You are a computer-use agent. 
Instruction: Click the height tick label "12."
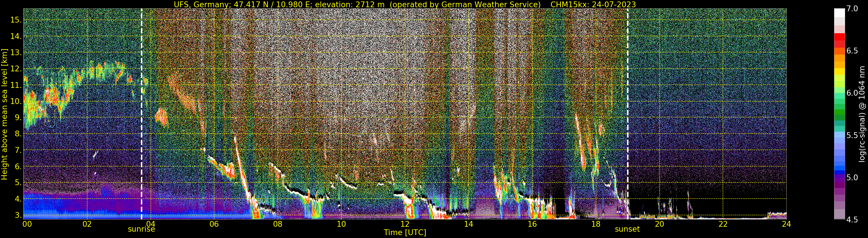16,69
